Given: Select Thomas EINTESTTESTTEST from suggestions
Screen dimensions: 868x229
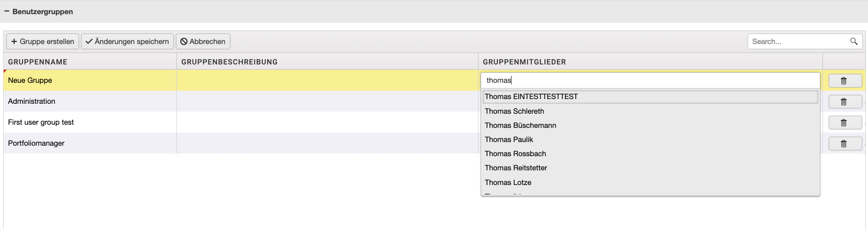Looking at the screenshot, I should tap(531, 96).
